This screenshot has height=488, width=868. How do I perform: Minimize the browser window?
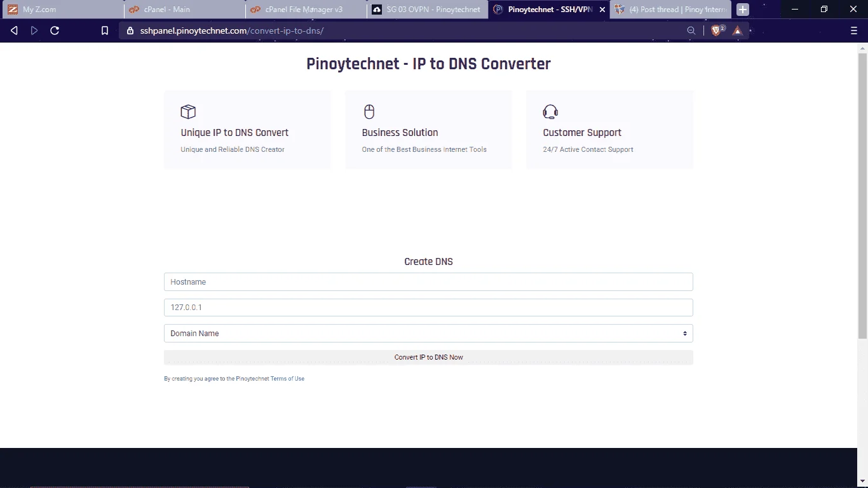pyautogui.click(x=795, y=10)
